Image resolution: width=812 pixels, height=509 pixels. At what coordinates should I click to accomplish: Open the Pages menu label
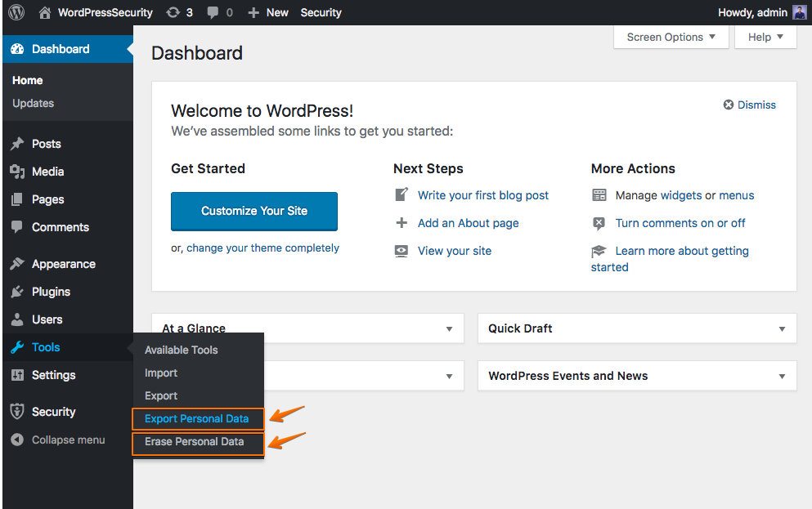tap(47, 199)
